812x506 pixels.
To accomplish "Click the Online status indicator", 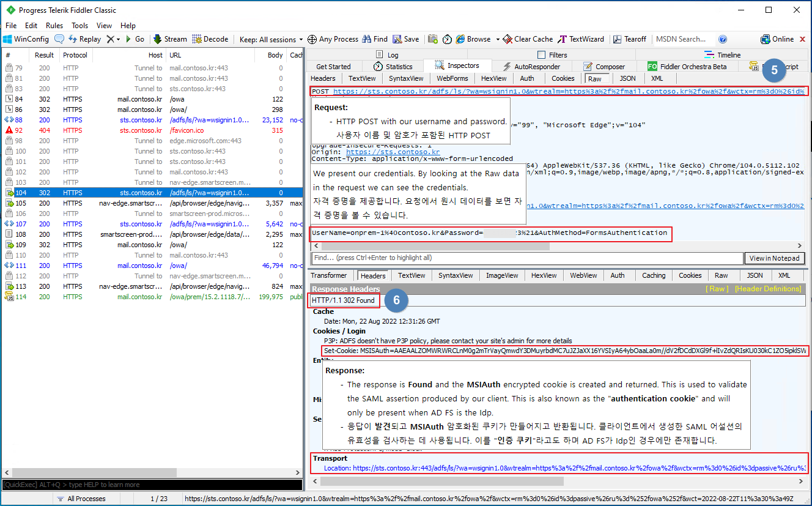I will click(777, 39).
